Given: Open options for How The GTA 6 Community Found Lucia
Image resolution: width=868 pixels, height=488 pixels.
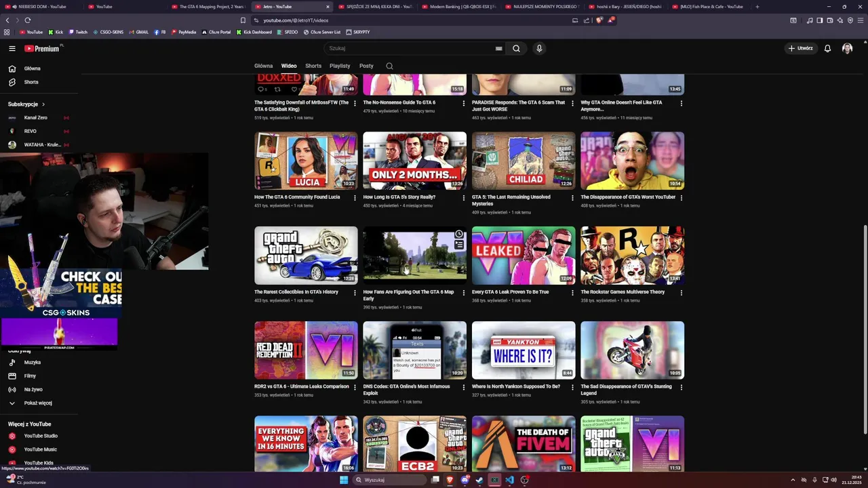Looking at the screenshot, I should (x=355, y=198).
